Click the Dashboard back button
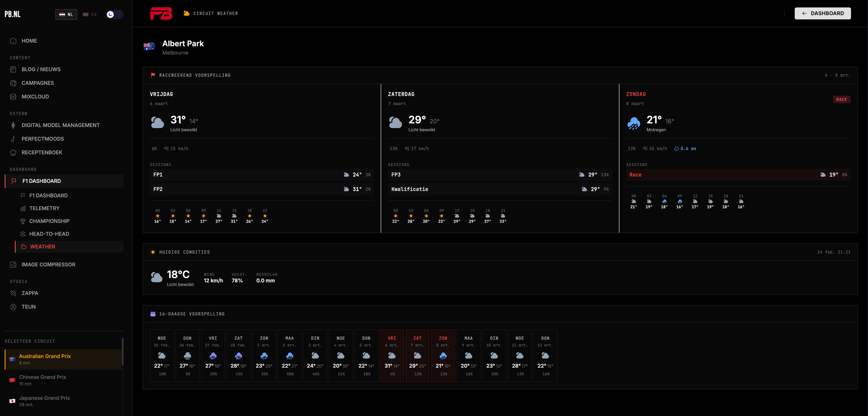The height and width of the screenshot is (416, 868). pyautogui.click(x=822, y=14)
